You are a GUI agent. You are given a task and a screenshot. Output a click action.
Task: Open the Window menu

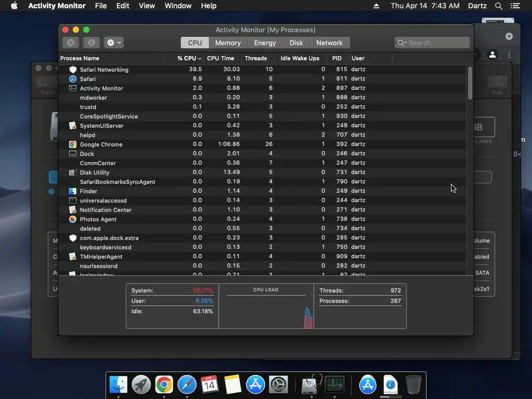(178, 6)
